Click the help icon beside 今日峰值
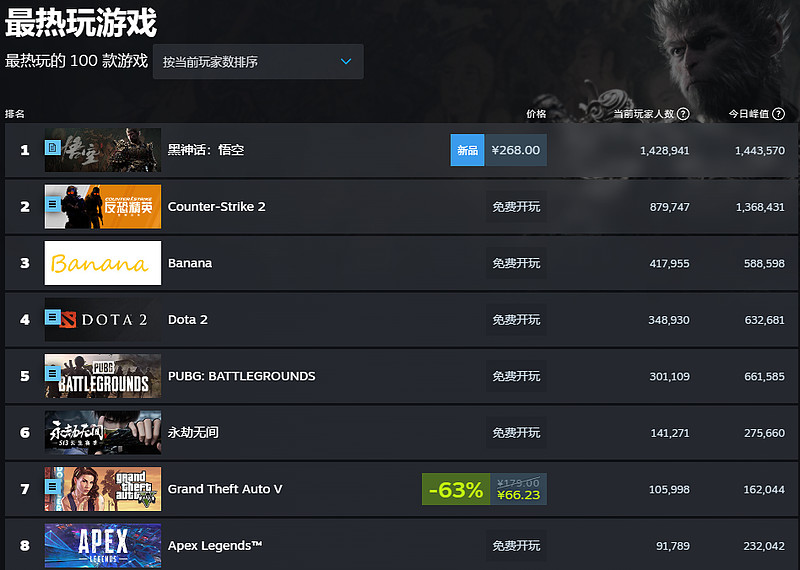This screenshot has height=570, width=800. click(778, 114)
